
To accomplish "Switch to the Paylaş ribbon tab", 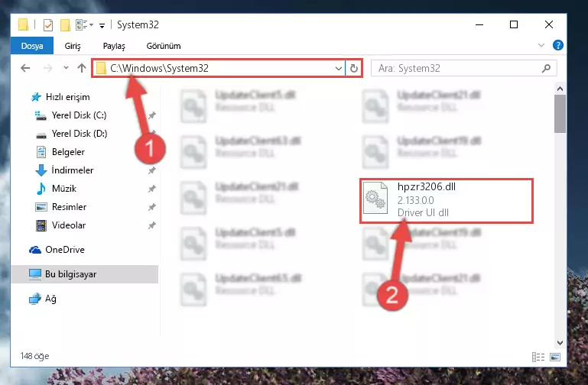I will pos(114,46).
